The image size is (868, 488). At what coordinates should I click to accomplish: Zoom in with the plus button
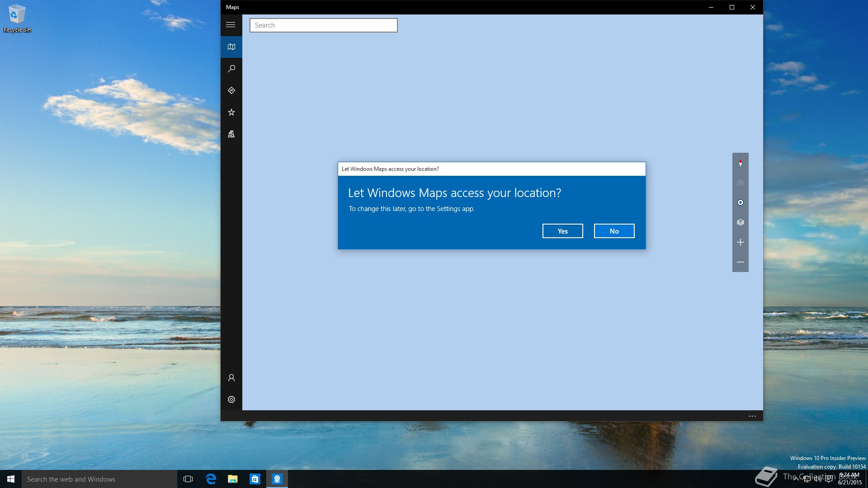pyautogui.click(x=741, y=242)
